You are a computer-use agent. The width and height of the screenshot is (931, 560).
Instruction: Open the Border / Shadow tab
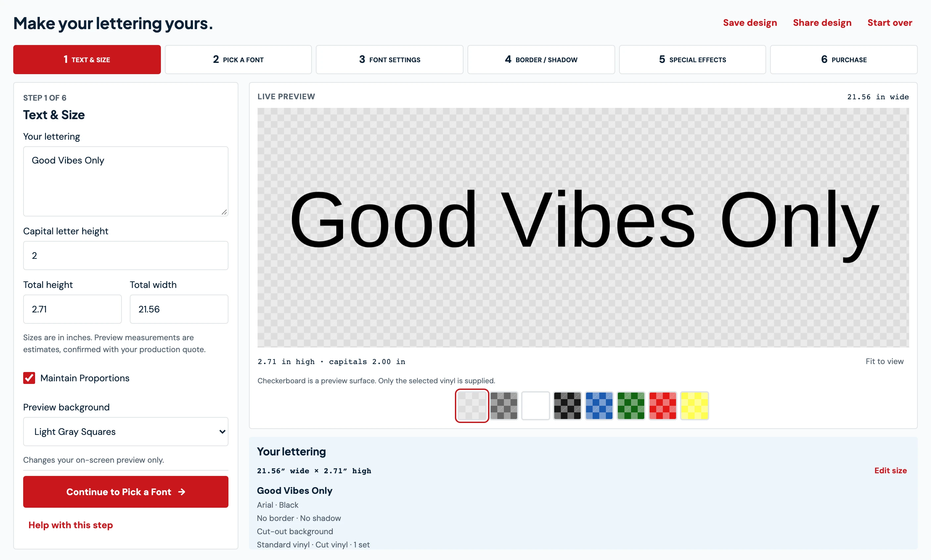(x=541, y=60)
